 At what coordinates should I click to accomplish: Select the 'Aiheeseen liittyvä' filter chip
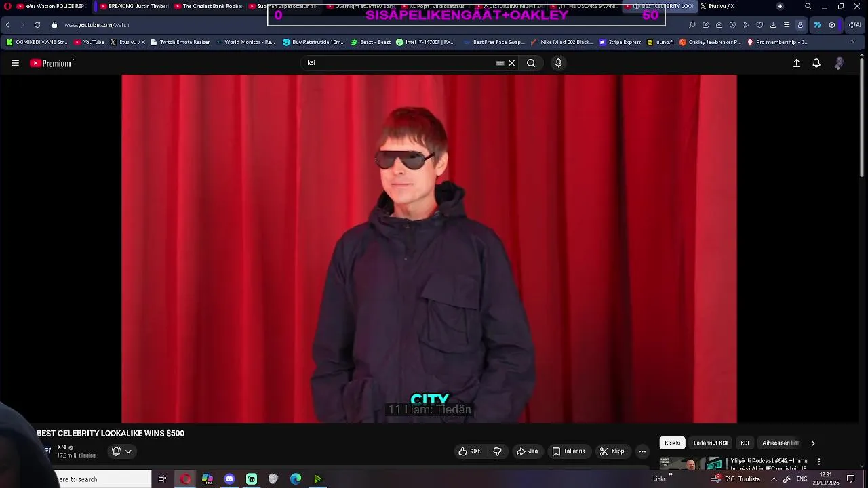(781, 443)
